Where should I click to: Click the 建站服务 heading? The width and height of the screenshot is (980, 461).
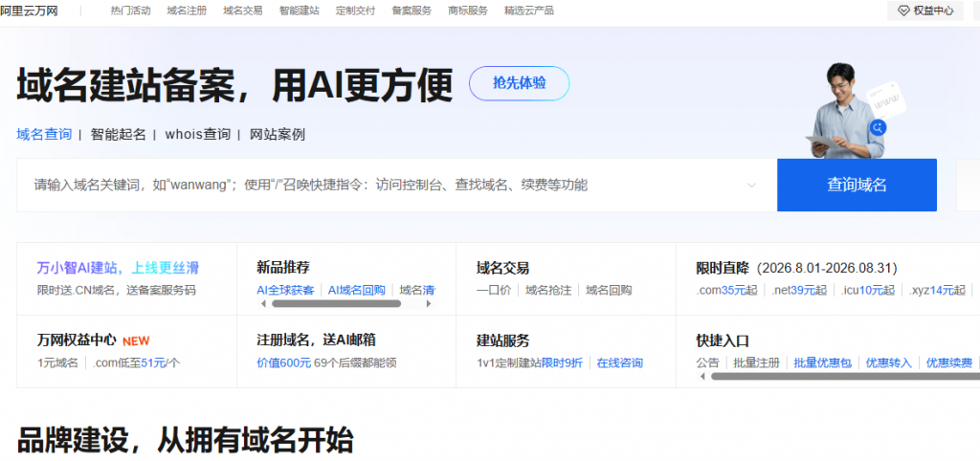pos(503,340)
